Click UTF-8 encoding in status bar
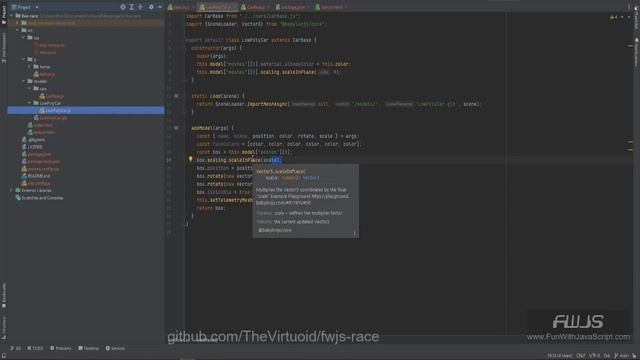The width and height of the screenshot is (640, 360). point(594,356)
